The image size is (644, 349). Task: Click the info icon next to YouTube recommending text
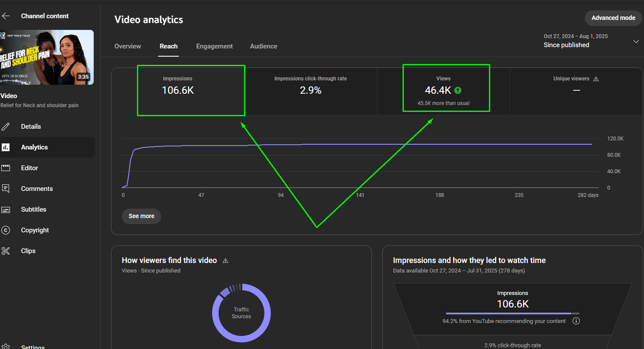[x=577, y=321]
